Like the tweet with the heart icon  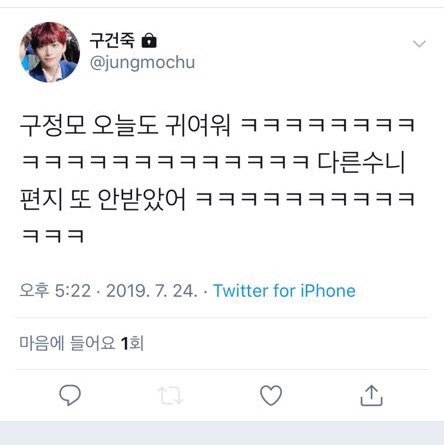pyautogui.click(x=271, y=395)
